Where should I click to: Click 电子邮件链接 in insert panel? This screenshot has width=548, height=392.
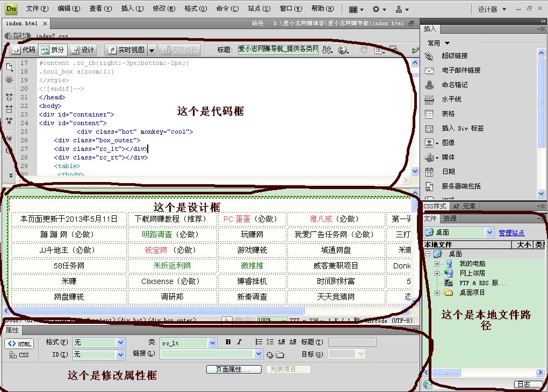461,70
